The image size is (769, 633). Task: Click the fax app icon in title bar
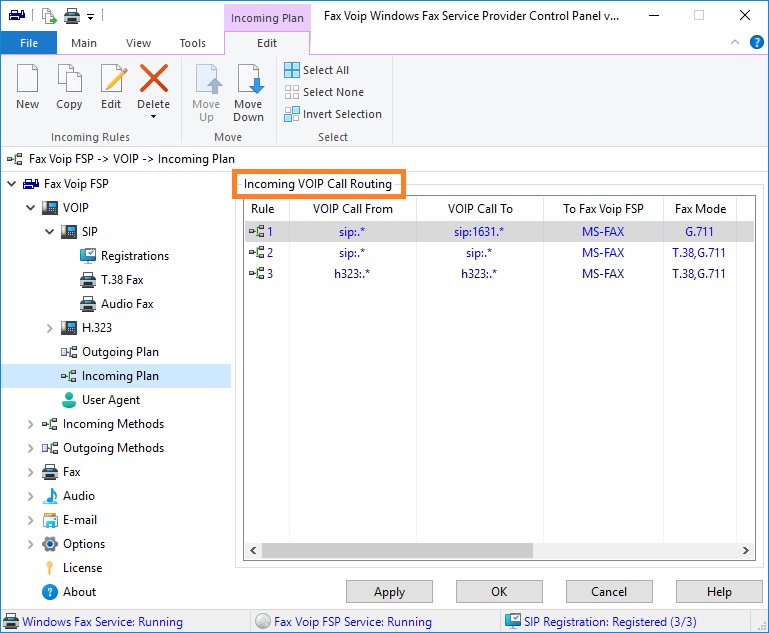[17, 15]
